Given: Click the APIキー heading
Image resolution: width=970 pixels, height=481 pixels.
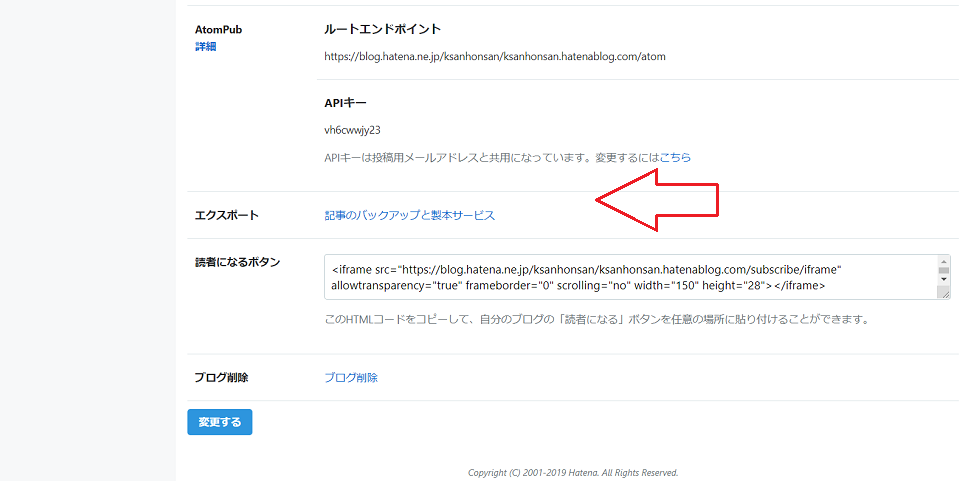Looking at the screenshot, I should pos(345,103).
